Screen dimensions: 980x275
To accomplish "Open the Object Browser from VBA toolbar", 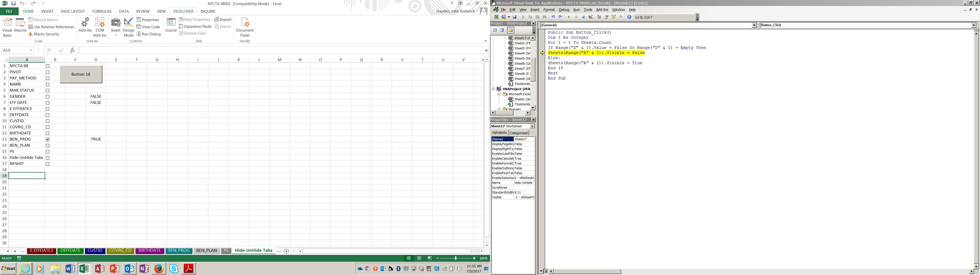I will coord(614,17).
